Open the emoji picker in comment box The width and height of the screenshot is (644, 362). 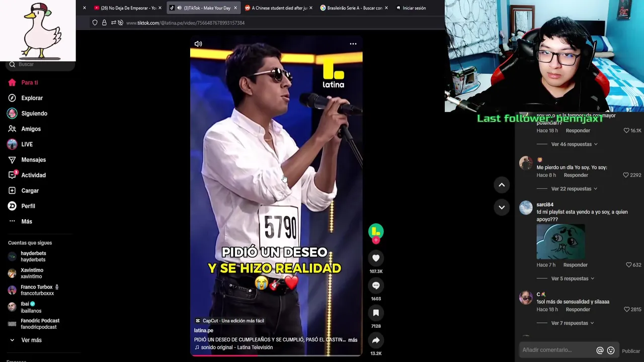pos(611,350)
